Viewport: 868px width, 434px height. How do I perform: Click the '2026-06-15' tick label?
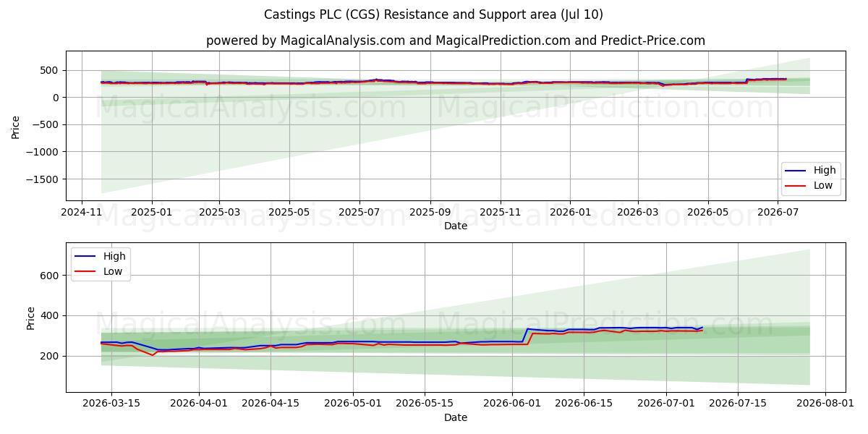pyautogui.click(x=584, y=404)
